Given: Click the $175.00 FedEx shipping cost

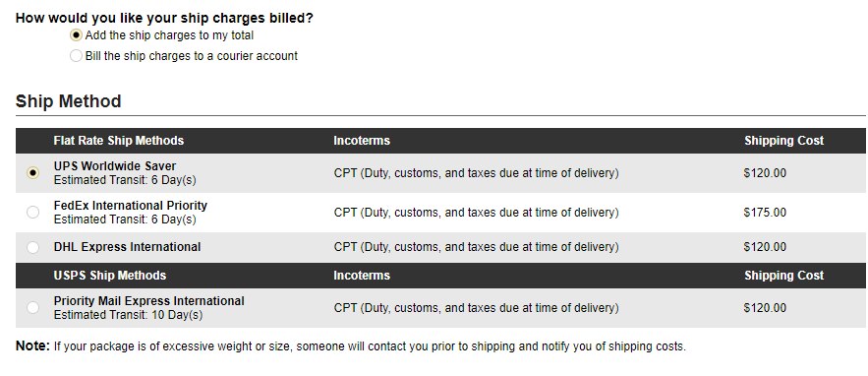Looking at the screenshot, I should pyautogui.click(x=765, y=213).
